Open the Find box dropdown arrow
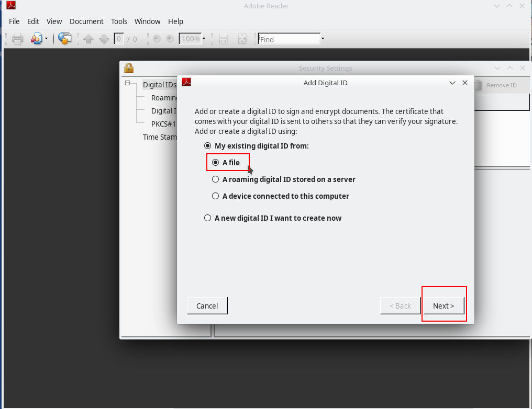 pos(323,39)
